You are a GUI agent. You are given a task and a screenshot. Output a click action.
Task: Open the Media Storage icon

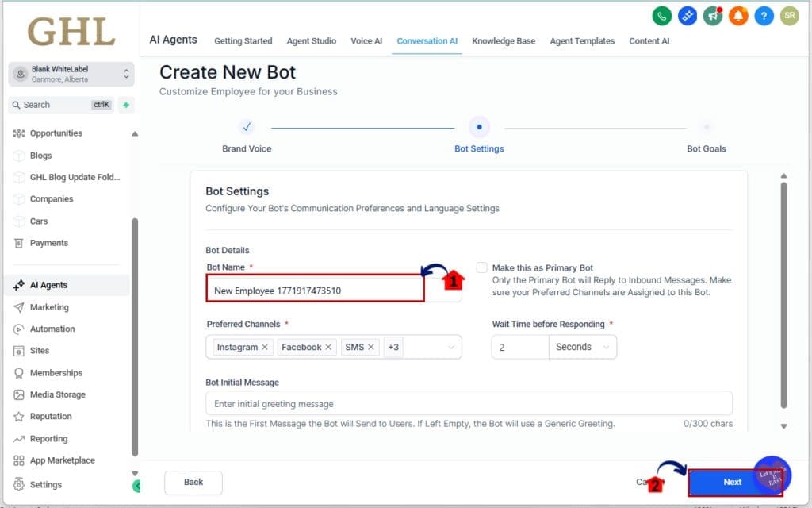tap(19, 394)
